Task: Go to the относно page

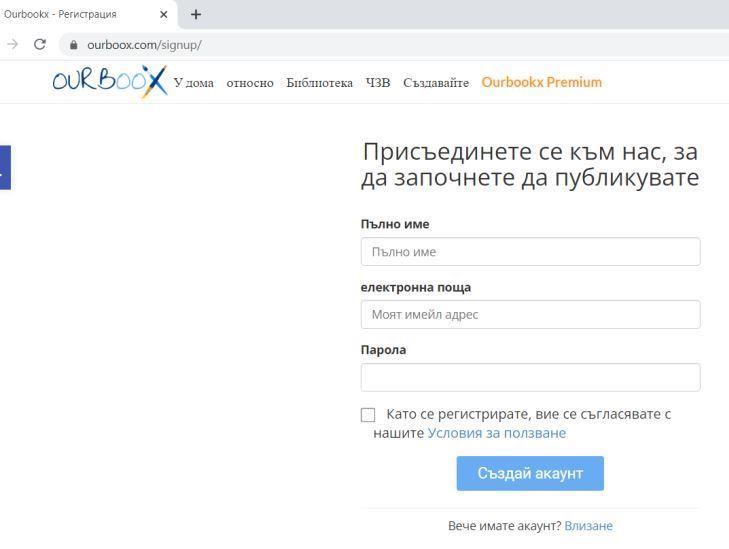Action: (250, 83)
